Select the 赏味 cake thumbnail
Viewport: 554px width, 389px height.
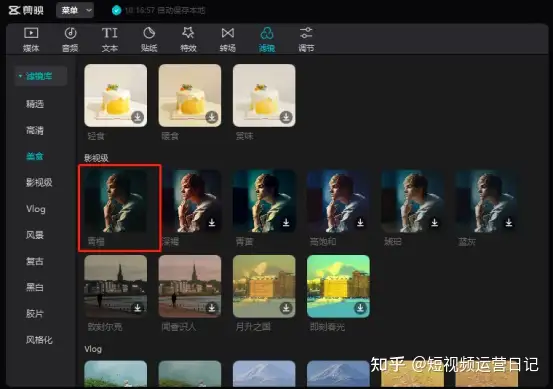pos(264,95)
